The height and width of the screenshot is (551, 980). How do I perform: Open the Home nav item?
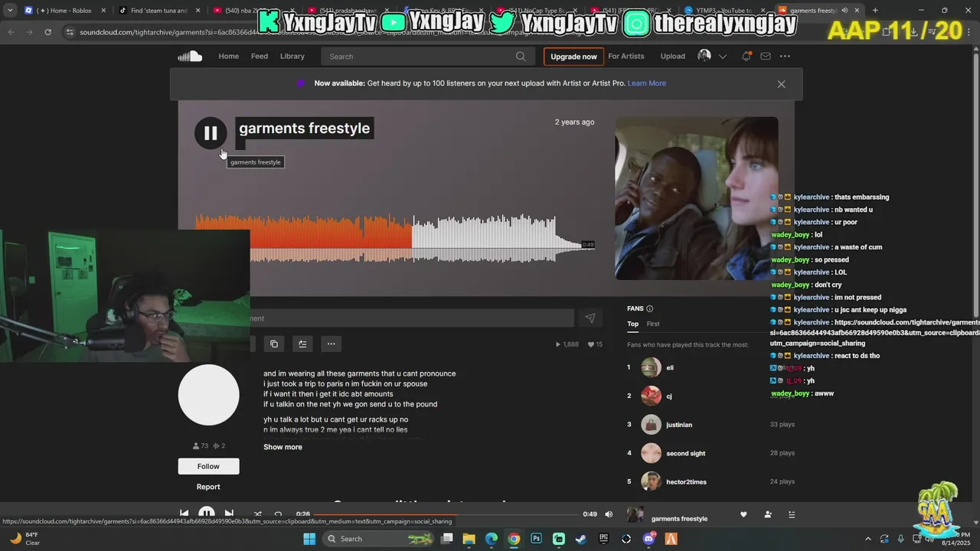(x=228, y=56)
